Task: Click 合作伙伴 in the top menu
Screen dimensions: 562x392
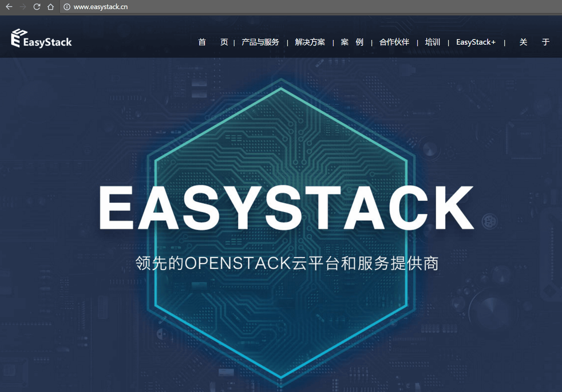Action: (x=394, y=42)
